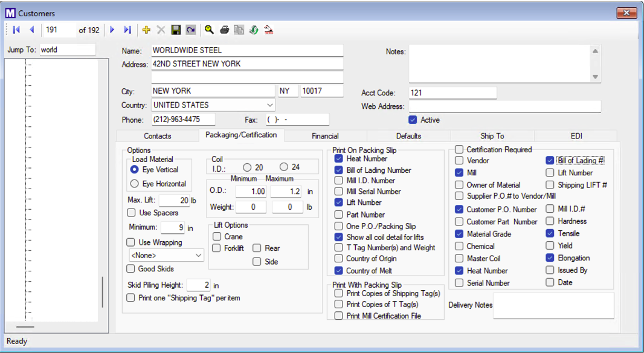The image size is (644, 353).
Task: Uncheck the Active checkbox
Action: [413, 120]
